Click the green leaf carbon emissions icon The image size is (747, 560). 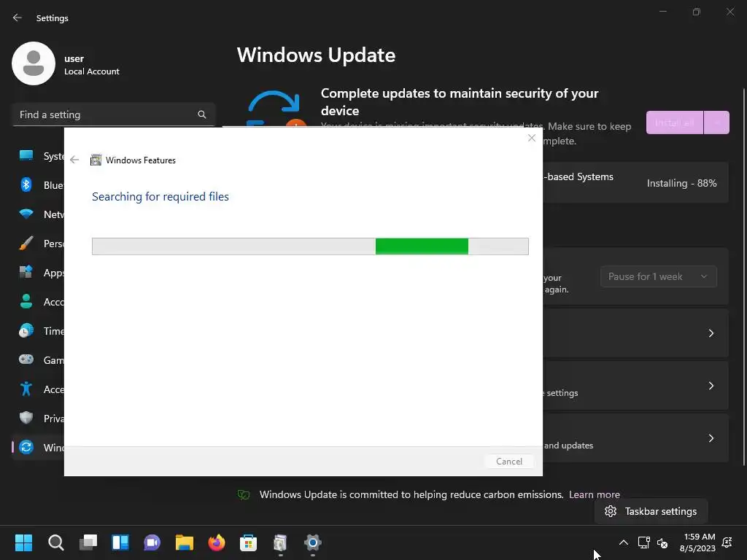coord(244,495)
